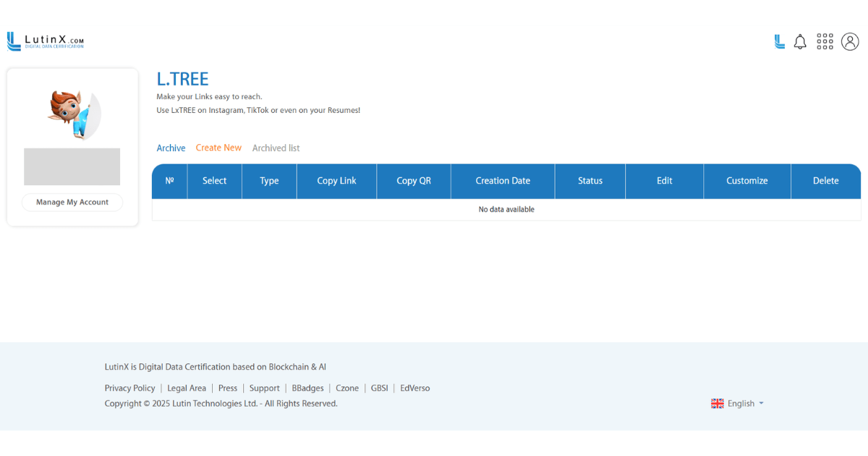This screenshot has width=868, height=456.
Task: Open the user profile icon
Action: pyautogui.click(x=850, y=42)
